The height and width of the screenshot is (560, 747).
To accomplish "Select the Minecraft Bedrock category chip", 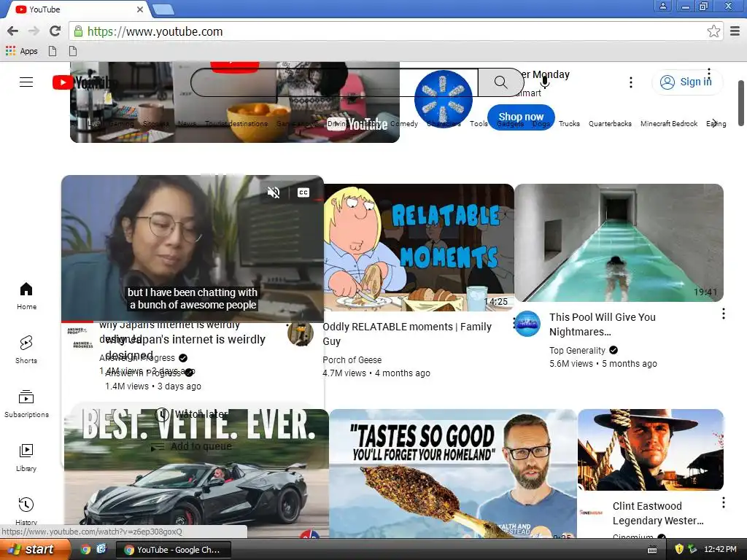I will [x=669, y=124].
